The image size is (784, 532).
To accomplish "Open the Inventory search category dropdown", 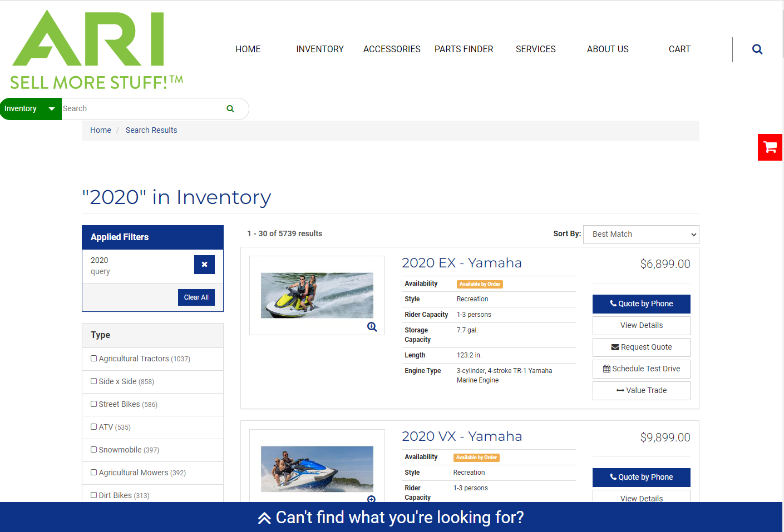I will 31,109.
